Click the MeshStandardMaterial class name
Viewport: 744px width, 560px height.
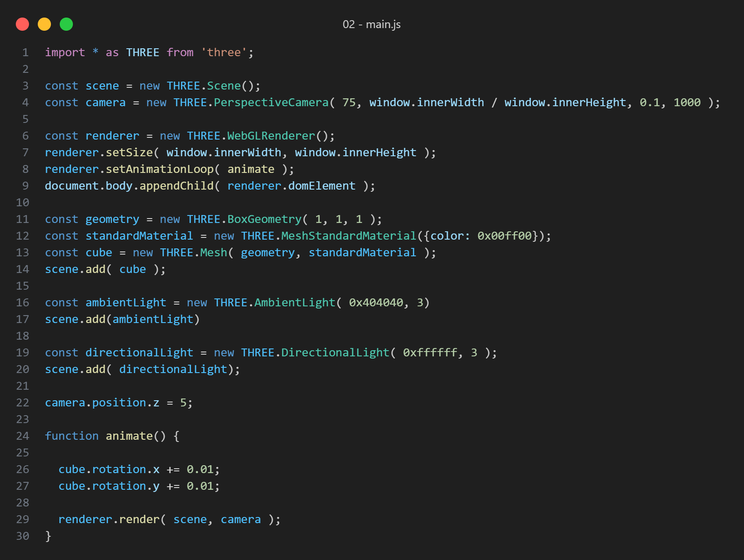[x=349, y=236]
